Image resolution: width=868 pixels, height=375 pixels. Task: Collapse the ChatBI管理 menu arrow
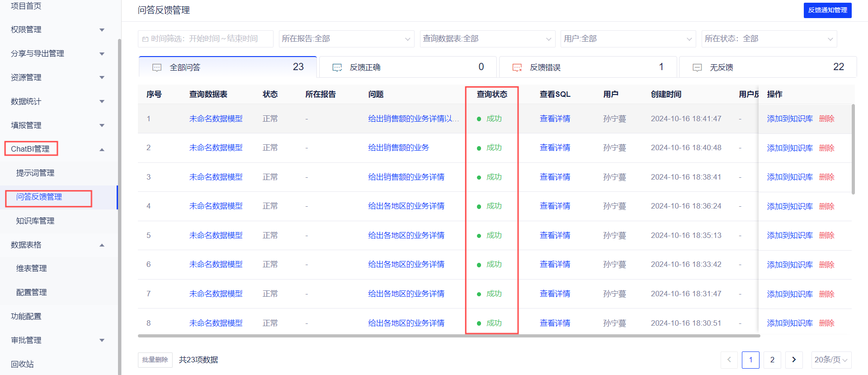[102, 149]
